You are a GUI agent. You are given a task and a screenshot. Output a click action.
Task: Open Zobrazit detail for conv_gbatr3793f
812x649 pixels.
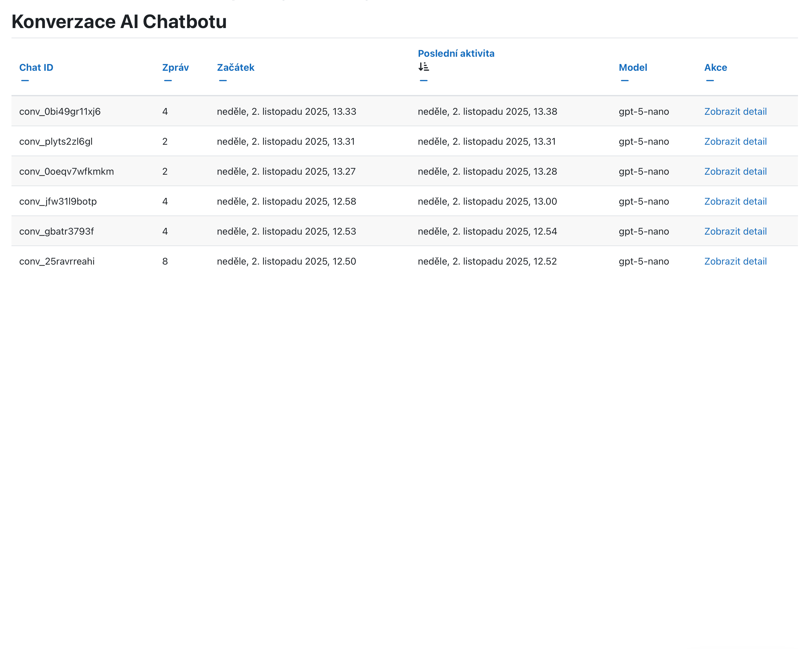tap(735, 231)
